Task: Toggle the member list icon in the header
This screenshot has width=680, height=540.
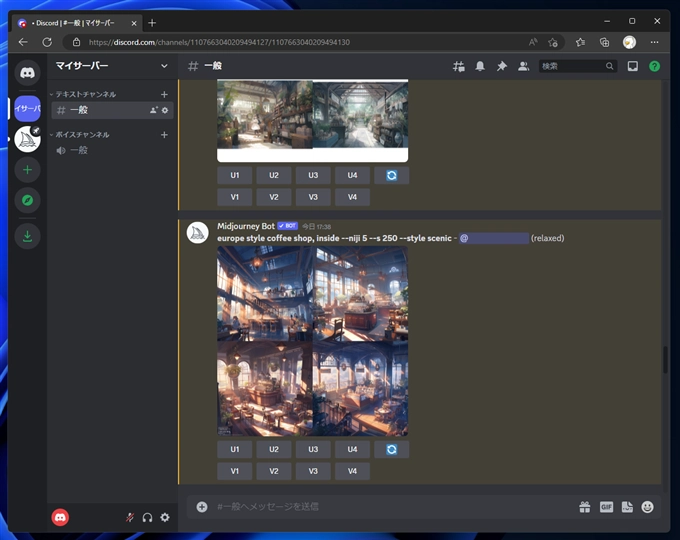Action: click(523, 66)
